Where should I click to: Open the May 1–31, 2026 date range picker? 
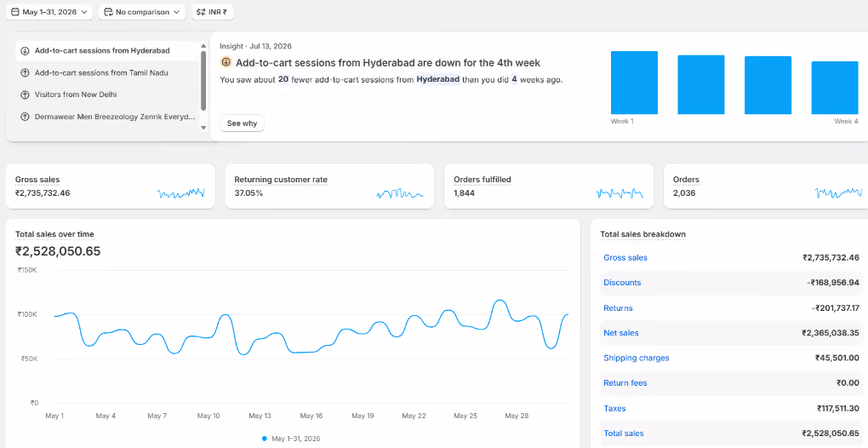pyautogui.click(x=49, y=12)
